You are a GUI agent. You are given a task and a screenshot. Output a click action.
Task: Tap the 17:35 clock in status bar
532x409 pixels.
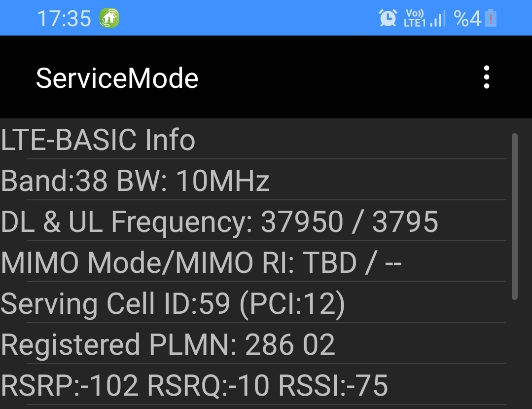pos(64,18)
